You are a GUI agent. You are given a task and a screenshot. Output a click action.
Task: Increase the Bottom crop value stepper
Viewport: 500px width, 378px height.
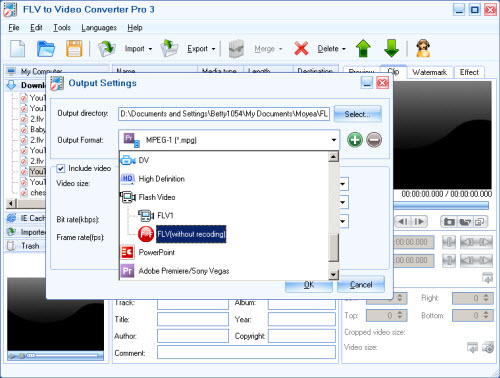tap(486, 313)
